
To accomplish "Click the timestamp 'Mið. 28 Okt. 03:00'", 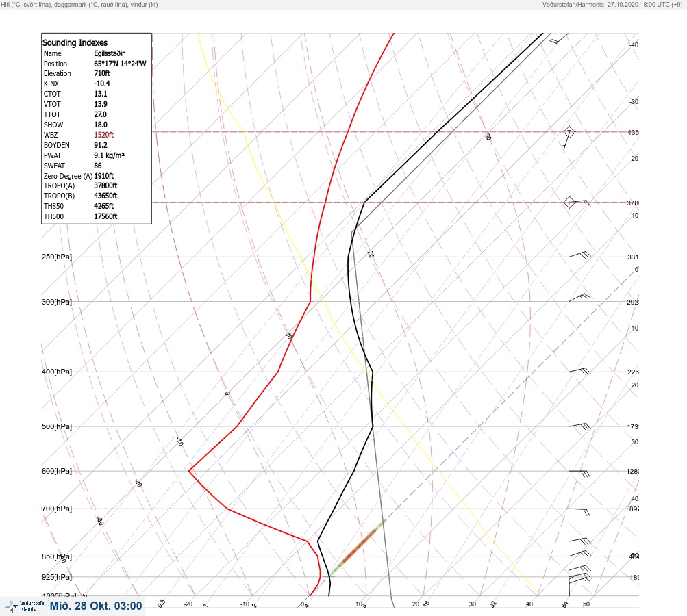I will coord(96,606).
